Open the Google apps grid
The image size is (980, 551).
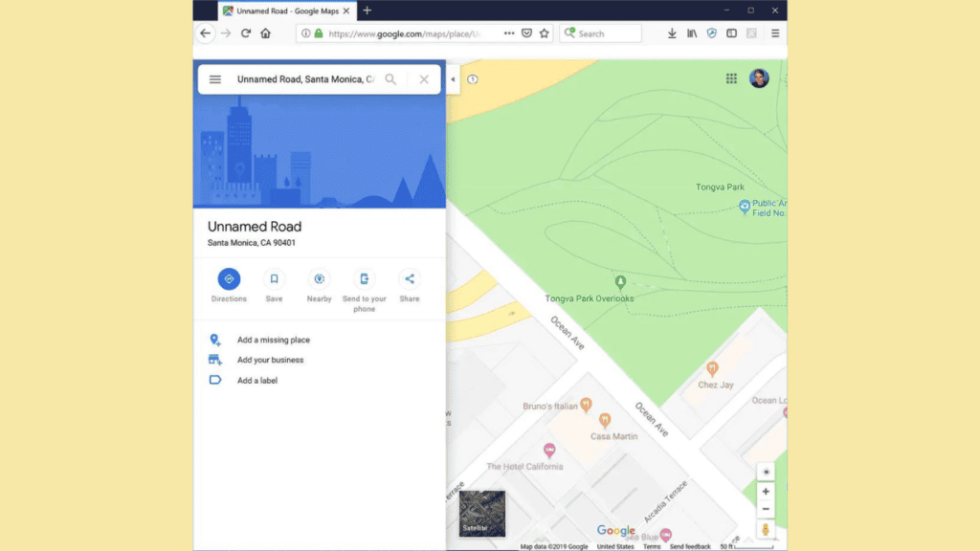click(731, 78)
